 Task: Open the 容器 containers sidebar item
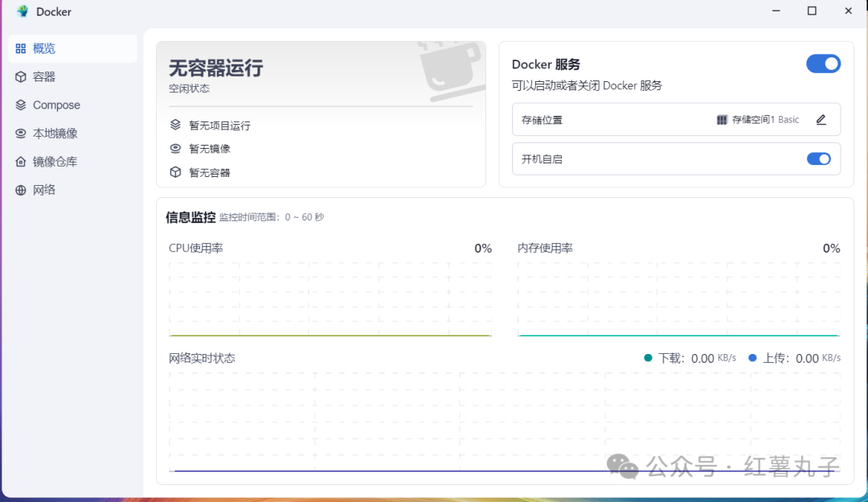click(72, 77)
